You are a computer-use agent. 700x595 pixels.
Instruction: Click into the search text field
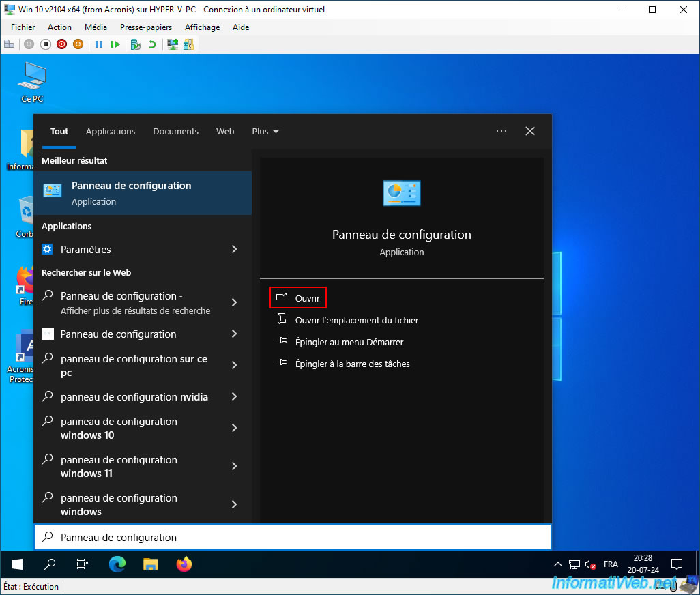[x=293, y=537]
